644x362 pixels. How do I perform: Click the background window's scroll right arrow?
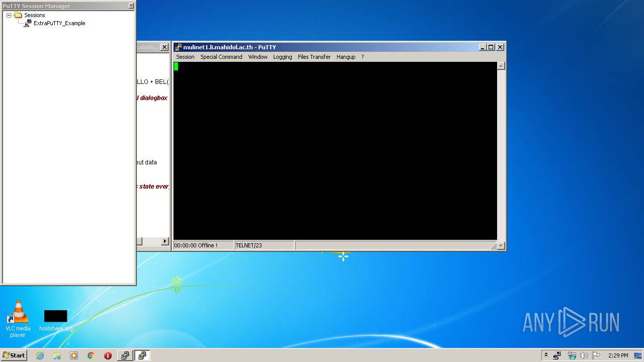[x=165, y=241]
